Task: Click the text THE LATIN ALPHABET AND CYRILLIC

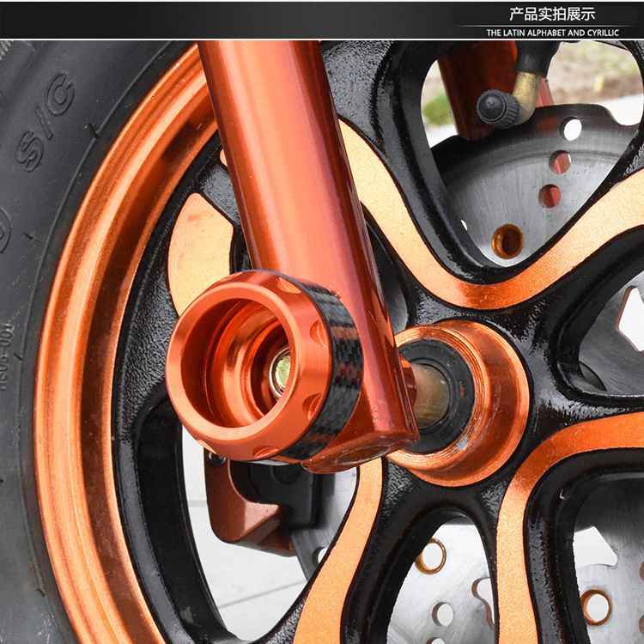Action: (552, 33)
